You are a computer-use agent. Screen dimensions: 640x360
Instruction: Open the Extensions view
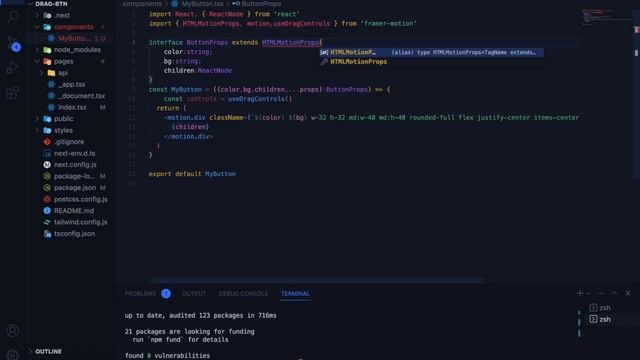tap(13, 93)
